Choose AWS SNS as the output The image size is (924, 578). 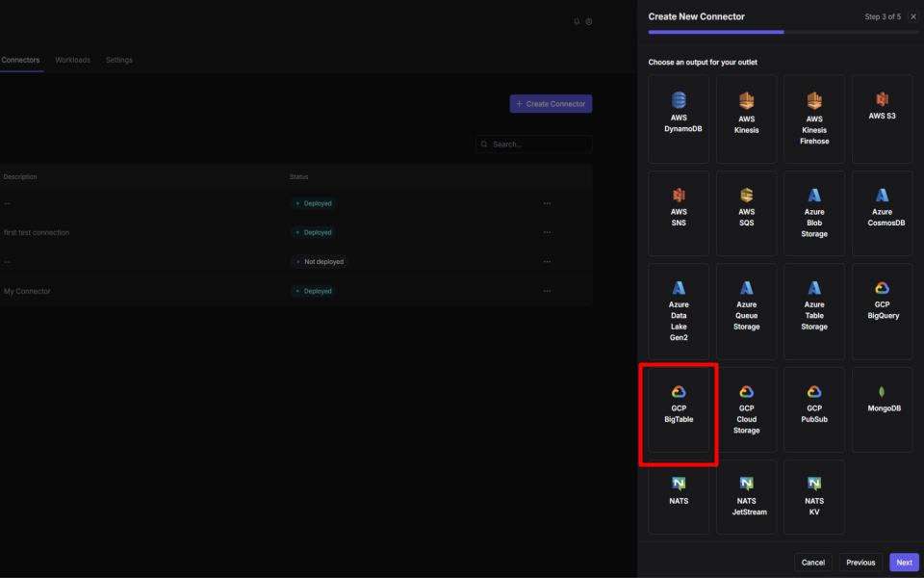pyautogui.click(x=679, y=214)
